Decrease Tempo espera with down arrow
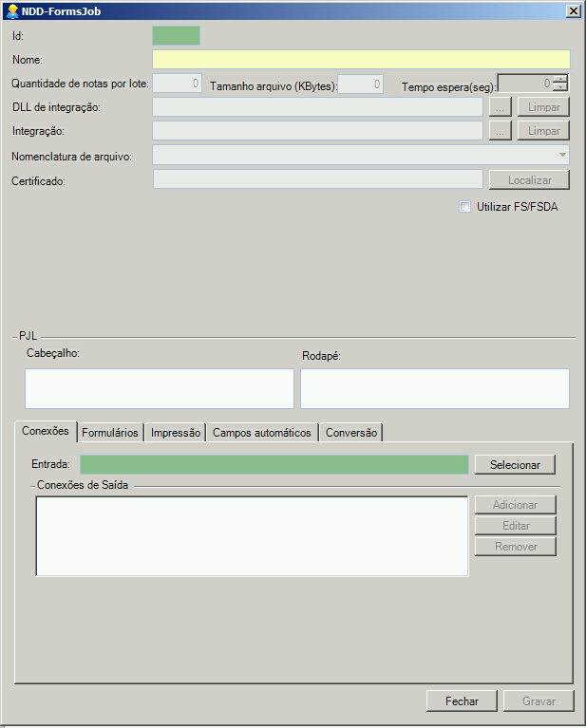The width and height of the screenshot is (586, 728). tap(561, 87)
